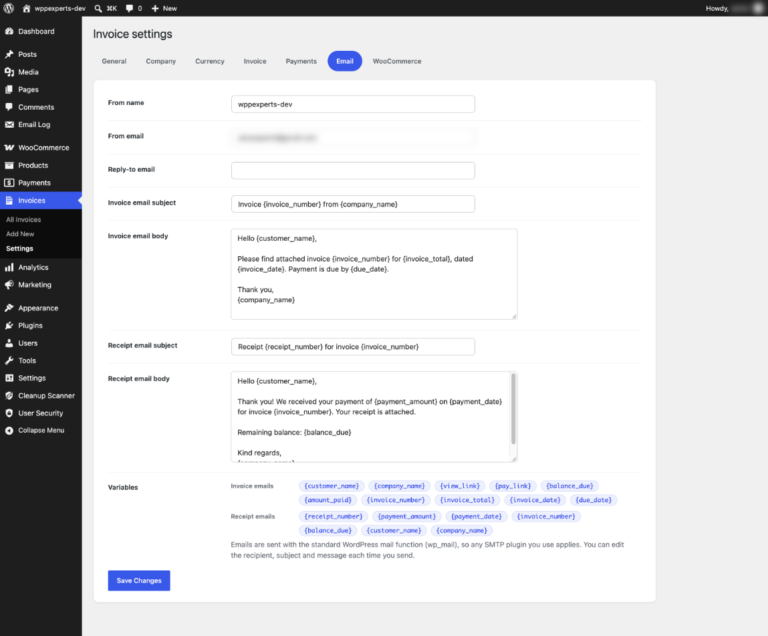
Task: Open the Currency settings tab
Action: click(210, 61)
